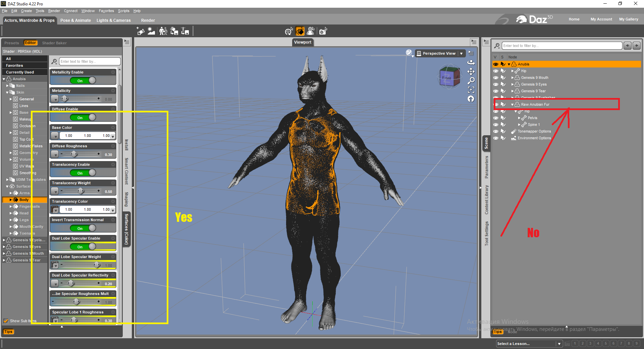This screenshot has width=644, height=349.
Task: Open the Shader Baker tab
Action: [54, 43]
